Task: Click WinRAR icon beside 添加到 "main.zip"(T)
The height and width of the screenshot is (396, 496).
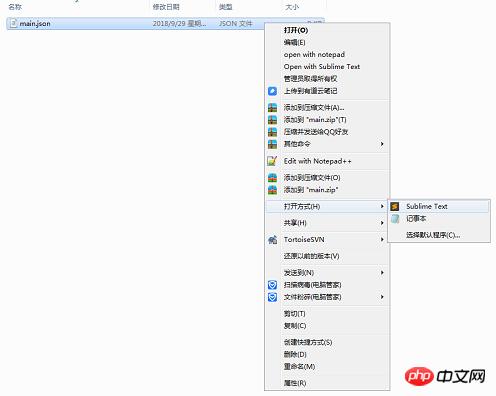Action: [x=272, y=120]
